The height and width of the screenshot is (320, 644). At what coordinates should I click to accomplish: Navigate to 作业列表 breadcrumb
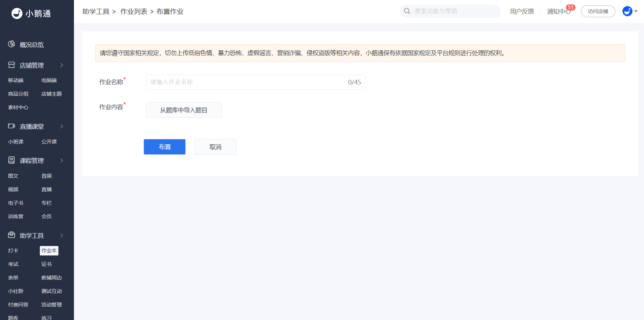134,11
